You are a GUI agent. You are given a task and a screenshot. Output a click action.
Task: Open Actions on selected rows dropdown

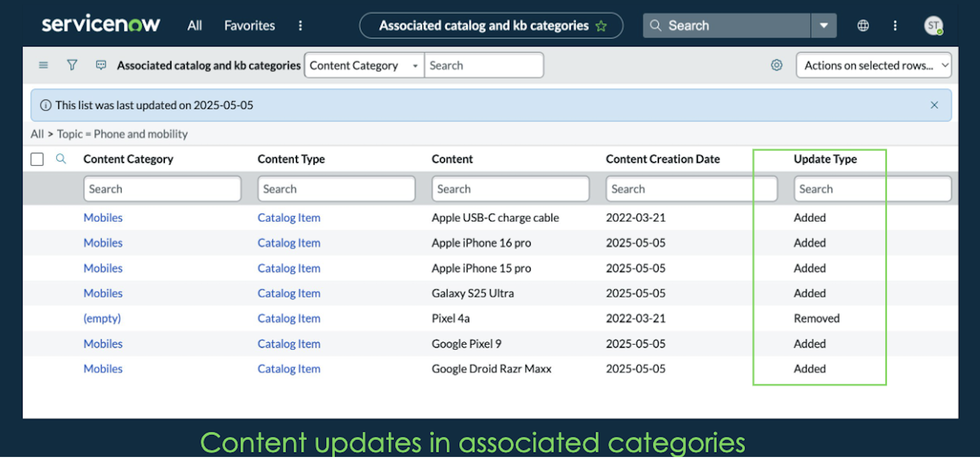pos(874,65)
